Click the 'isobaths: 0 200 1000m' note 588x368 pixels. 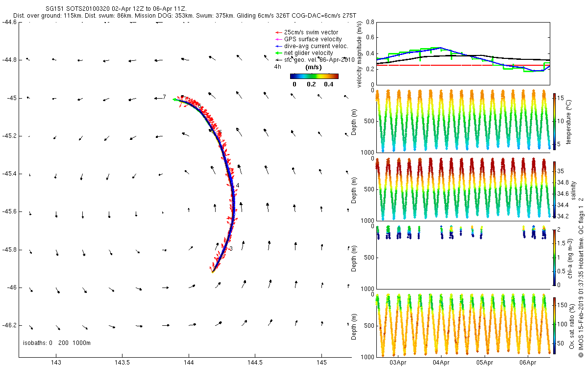pyautogui.click(x=57, y=342)
